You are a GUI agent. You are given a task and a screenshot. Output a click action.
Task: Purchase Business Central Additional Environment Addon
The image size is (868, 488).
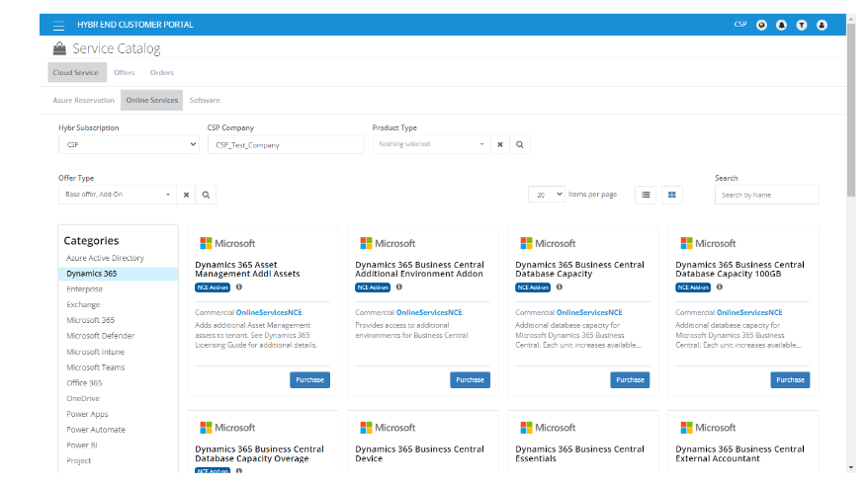coord(470,380)
